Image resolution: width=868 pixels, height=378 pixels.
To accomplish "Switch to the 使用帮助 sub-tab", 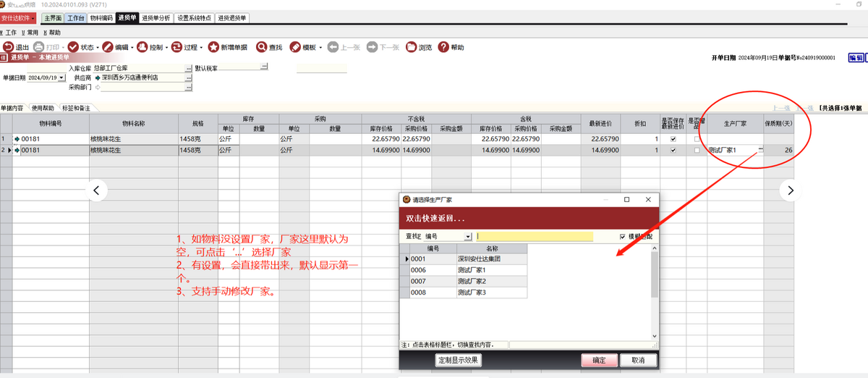I will point(43,107).
